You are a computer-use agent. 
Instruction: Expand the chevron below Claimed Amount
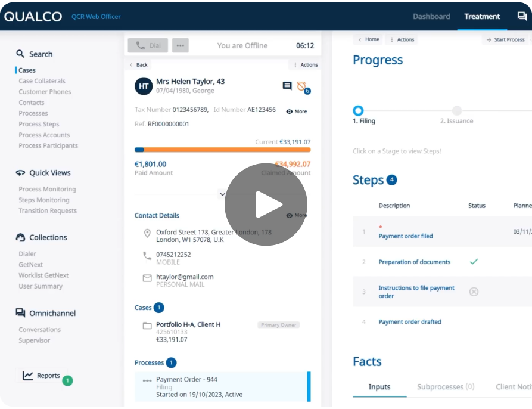point(222,194)
